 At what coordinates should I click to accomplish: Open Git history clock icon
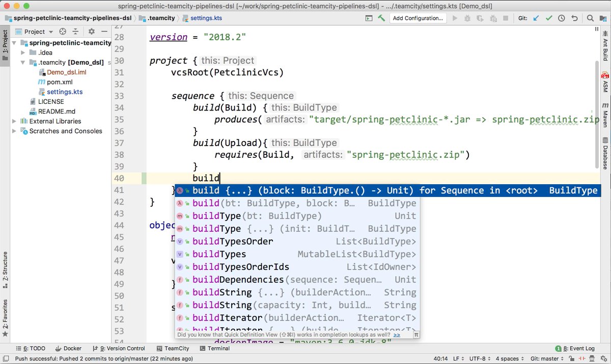click(562, 18)
